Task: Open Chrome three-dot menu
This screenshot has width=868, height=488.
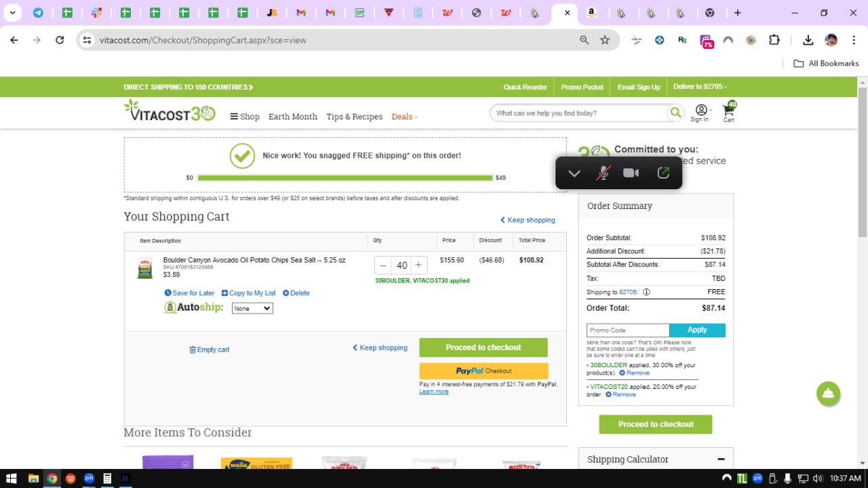Action: (x=854, y=40)
